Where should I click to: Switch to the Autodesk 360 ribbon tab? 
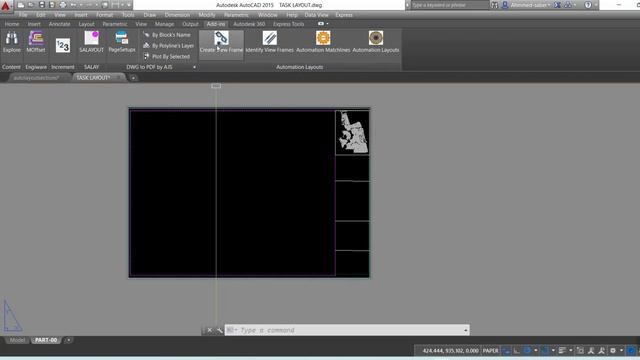249,24
